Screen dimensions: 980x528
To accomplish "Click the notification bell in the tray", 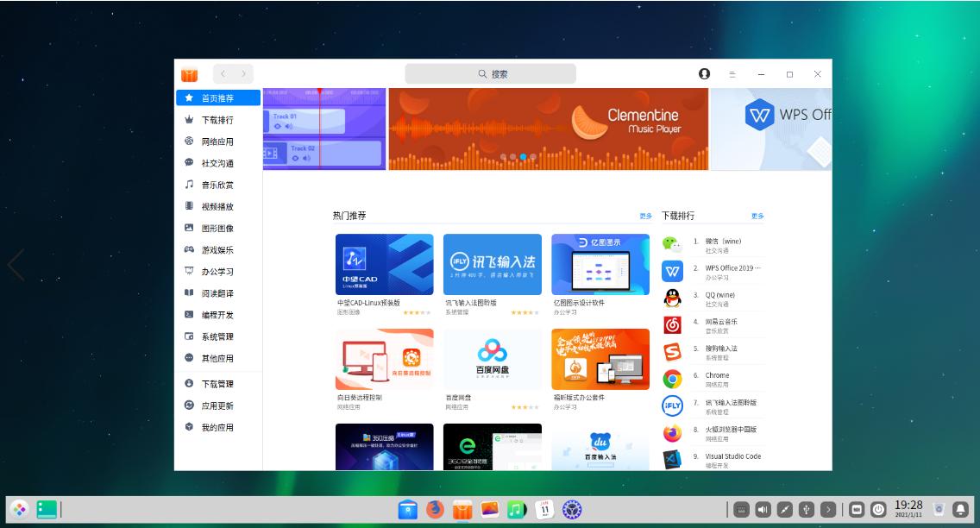I will tap(960, 509).
